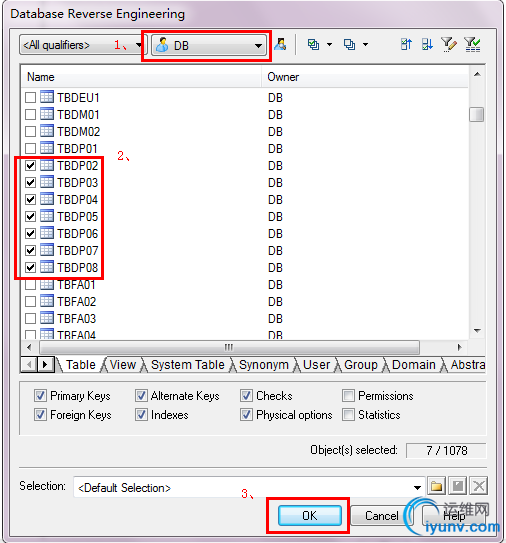Switch to the View tab
This screenshot has width=506, height=543.
[x=123, y=365]
